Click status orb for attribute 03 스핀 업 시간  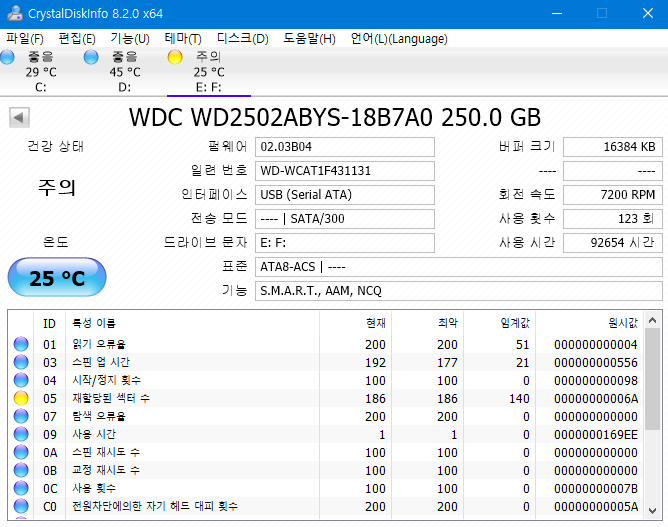pos(21,362)
